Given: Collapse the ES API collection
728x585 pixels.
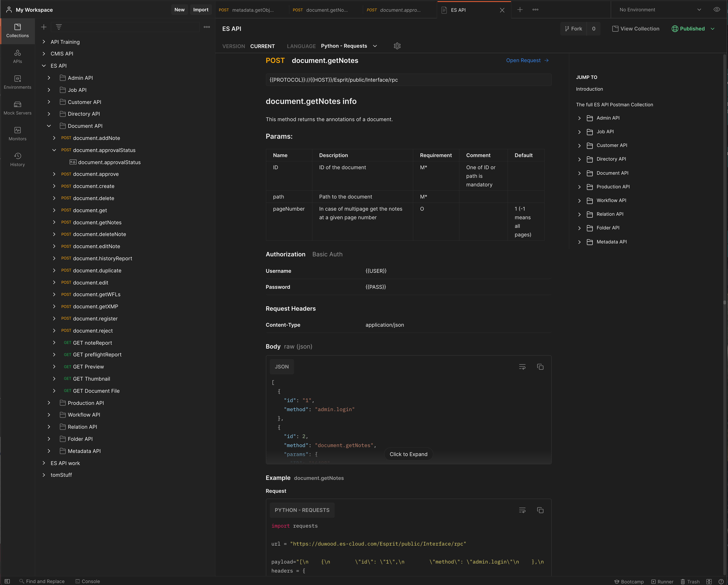Looking at the screenshot, I should pos(44,66).
